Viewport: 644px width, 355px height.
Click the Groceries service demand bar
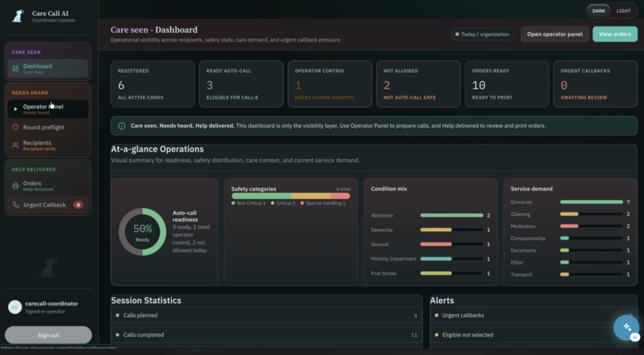click(x=591, y=202)
